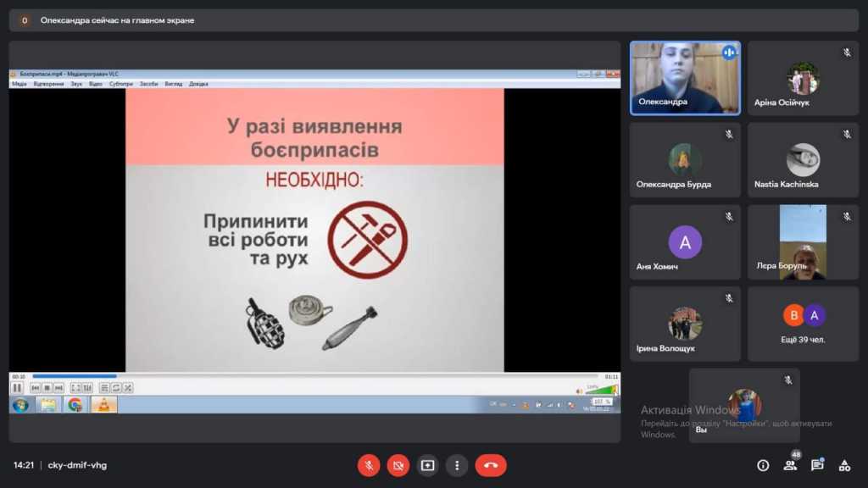The width and height of the screenshot is (868, 488).
Task: Open the meeting details info icon
Action: click(x=763, y=465)
